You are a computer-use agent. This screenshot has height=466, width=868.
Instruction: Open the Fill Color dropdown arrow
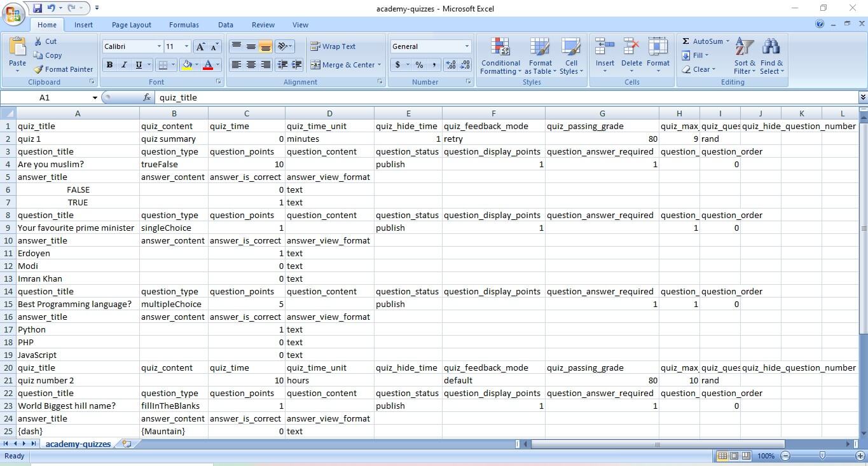[198, 65]
